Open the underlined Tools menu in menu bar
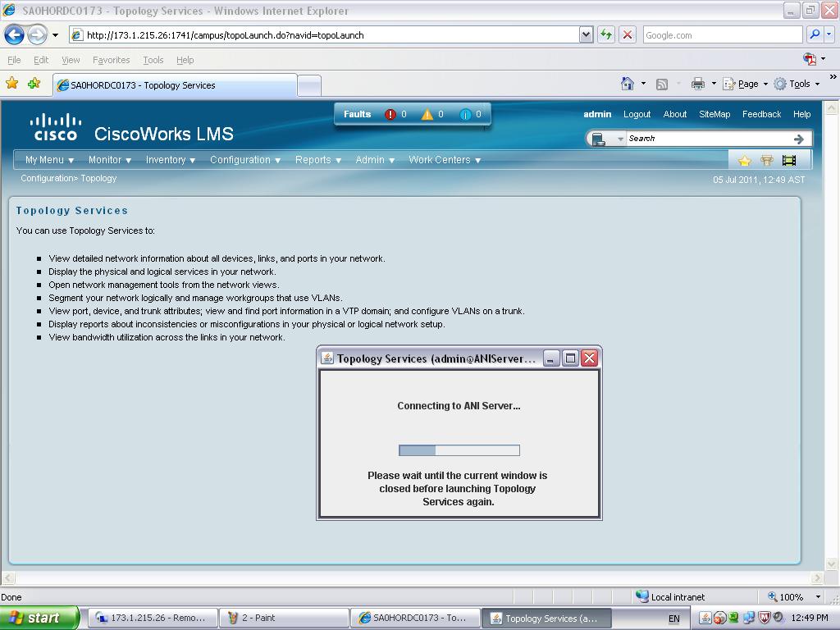This screenshot has height=630, width=840. 153,60
